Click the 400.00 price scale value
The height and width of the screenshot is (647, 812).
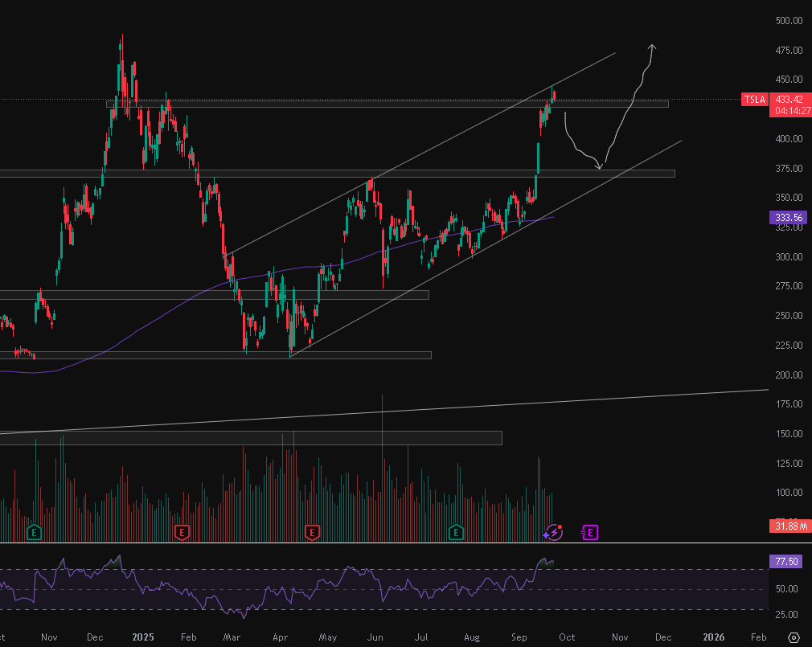tap(789, 139)
